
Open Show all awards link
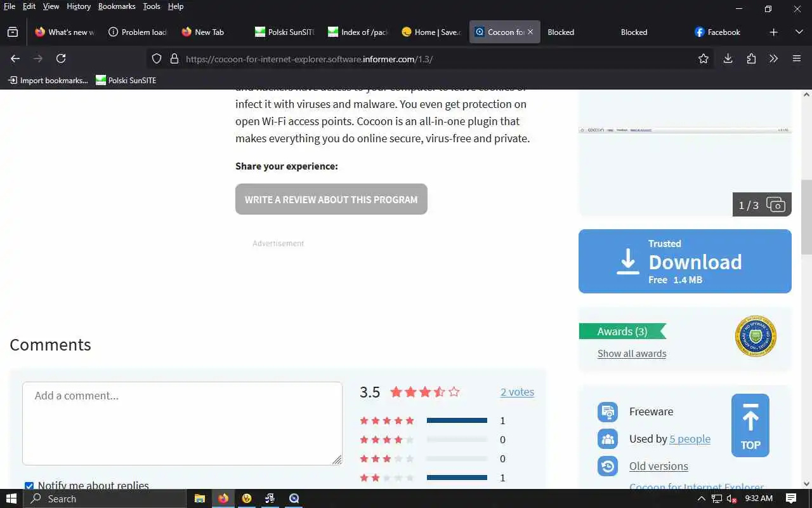pyautogui.click(x=632, y=354)
